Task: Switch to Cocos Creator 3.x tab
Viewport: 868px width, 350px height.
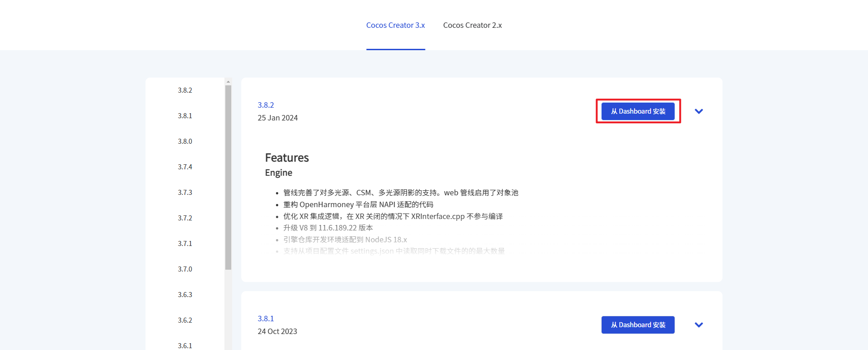Action: [x=395, y=25]
